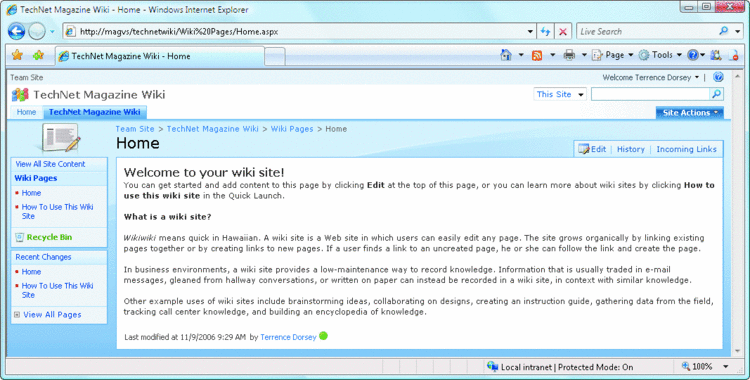750x380 pixels.
Task: Open the Favorites Center star icon
Action: tap(17, 55)
